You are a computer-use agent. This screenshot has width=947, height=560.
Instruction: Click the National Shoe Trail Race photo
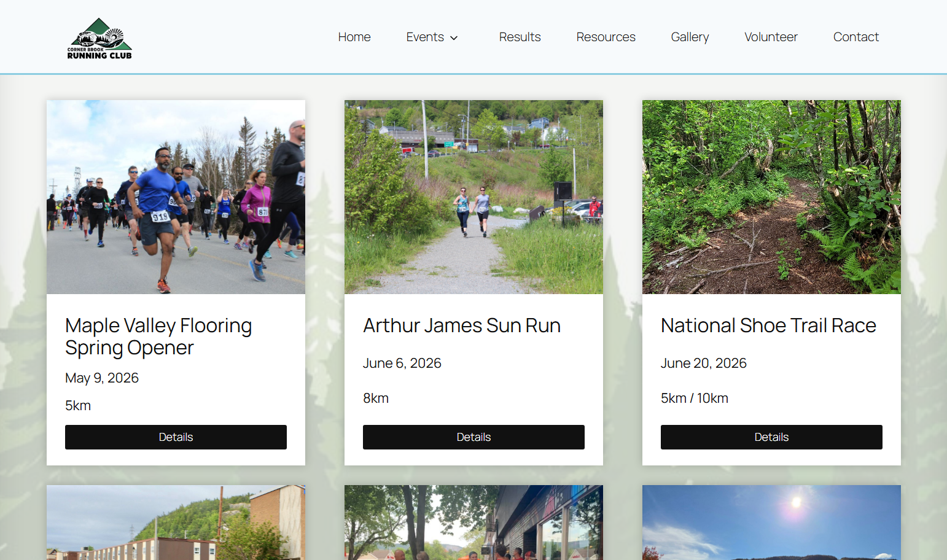point(771,197)
